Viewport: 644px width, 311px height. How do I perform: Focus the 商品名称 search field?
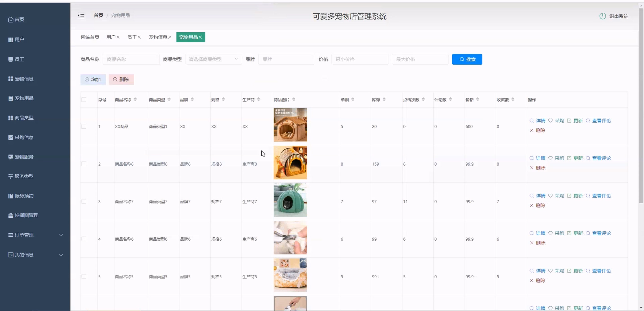131,59
